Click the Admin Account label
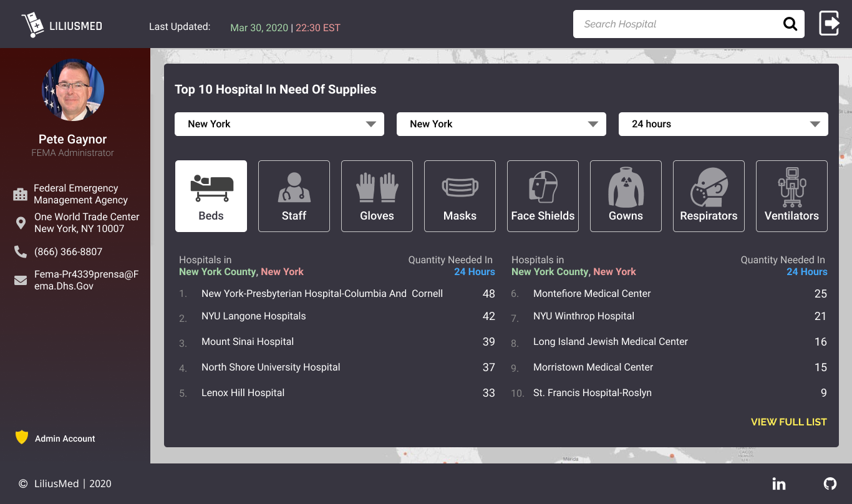This screenshot has height=504, width=852. click(x=65, y=439)
